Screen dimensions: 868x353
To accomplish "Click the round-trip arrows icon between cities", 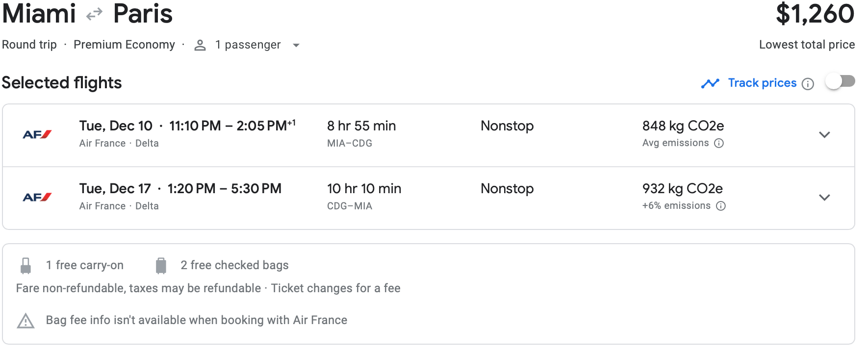I will 94,15.
